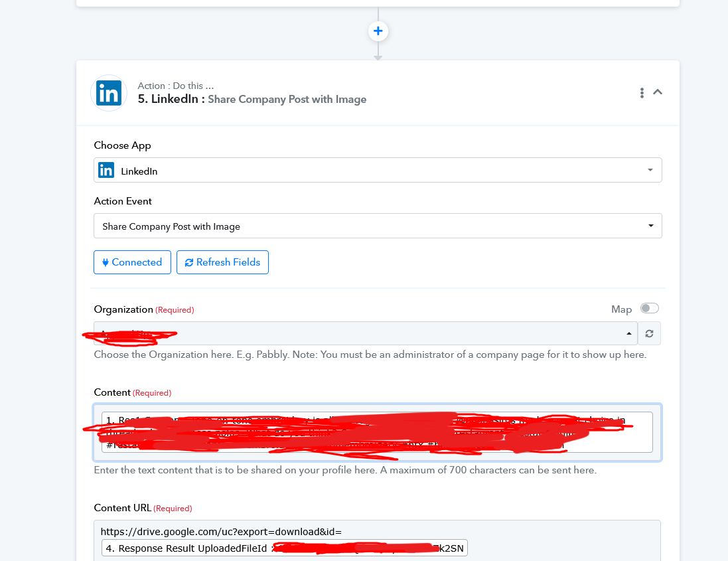
Task: Open the Organization dropdown
Action: tap(366, 333)
